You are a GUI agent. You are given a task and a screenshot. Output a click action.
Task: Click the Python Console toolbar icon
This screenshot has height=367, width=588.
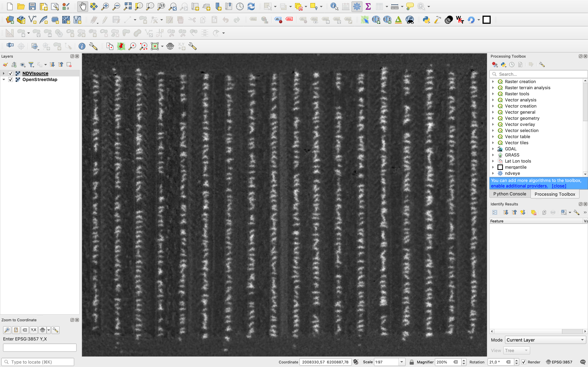coord(426,20)
